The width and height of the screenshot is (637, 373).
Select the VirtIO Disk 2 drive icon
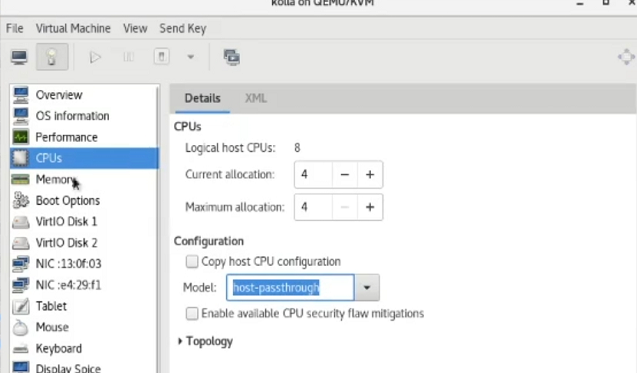pos(20,243)
